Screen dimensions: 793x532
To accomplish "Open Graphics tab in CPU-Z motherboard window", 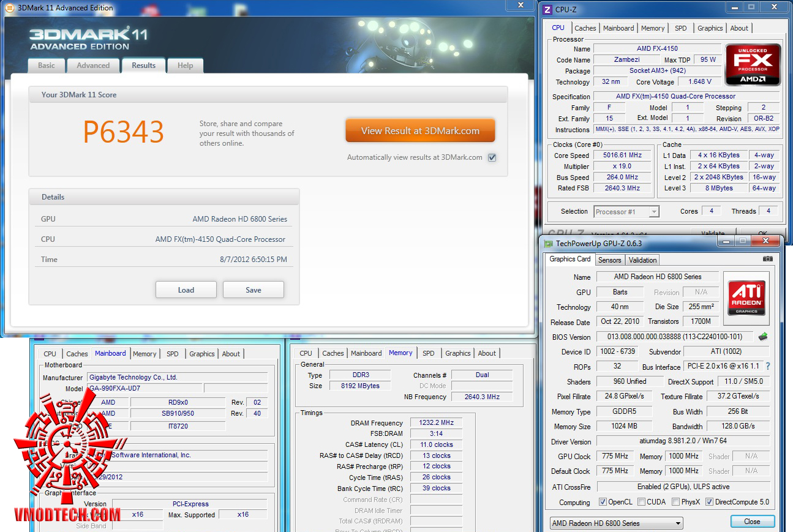I will pyautogui.click(x=202, y=354).
